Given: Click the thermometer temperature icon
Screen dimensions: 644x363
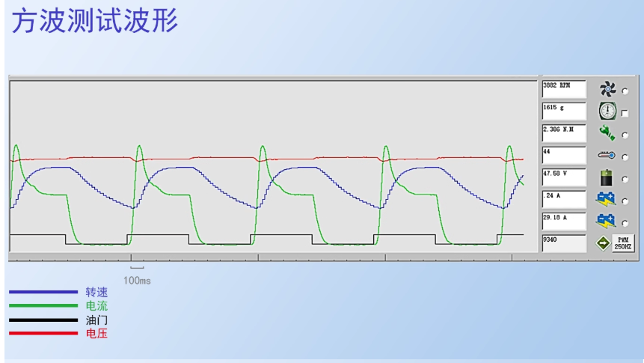Looking at the screenshot, I should pos(607,156).
